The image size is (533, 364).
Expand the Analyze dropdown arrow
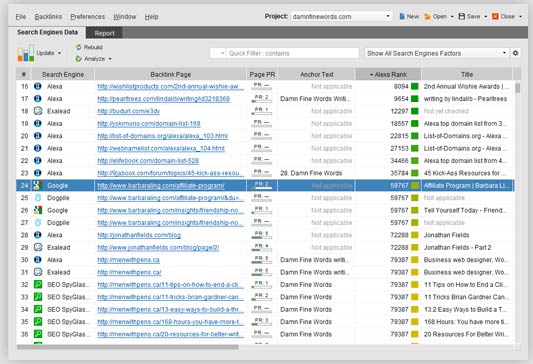tap(110, 59)
